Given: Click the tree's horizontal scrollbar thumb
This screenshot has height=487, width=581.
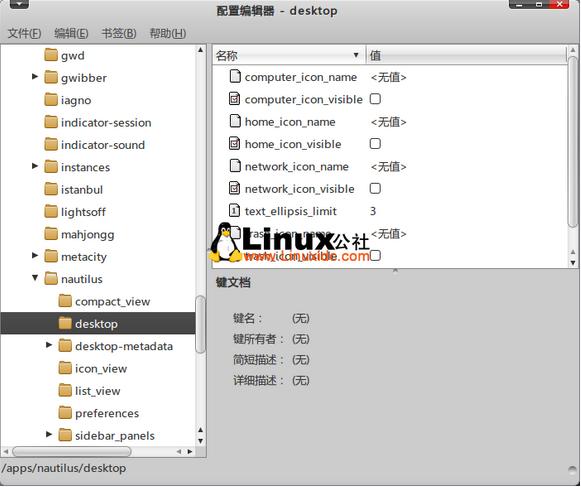Looking at the screenshot, I should point(72,451).
